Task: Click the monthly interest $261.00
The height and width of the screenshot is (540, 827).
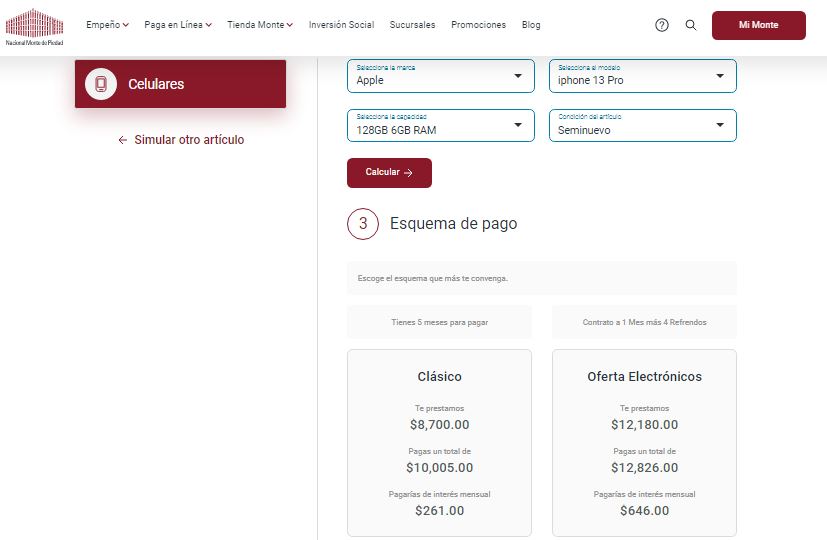Action: 439,510
